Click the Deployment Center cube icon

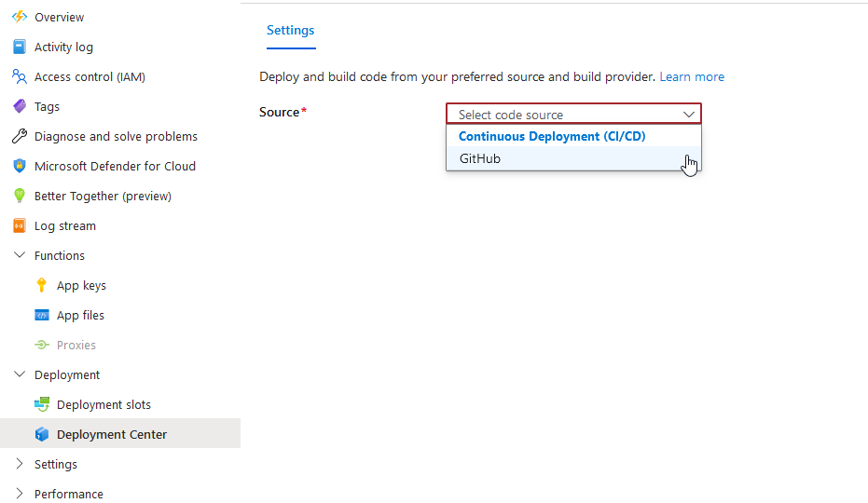[42, 434]
